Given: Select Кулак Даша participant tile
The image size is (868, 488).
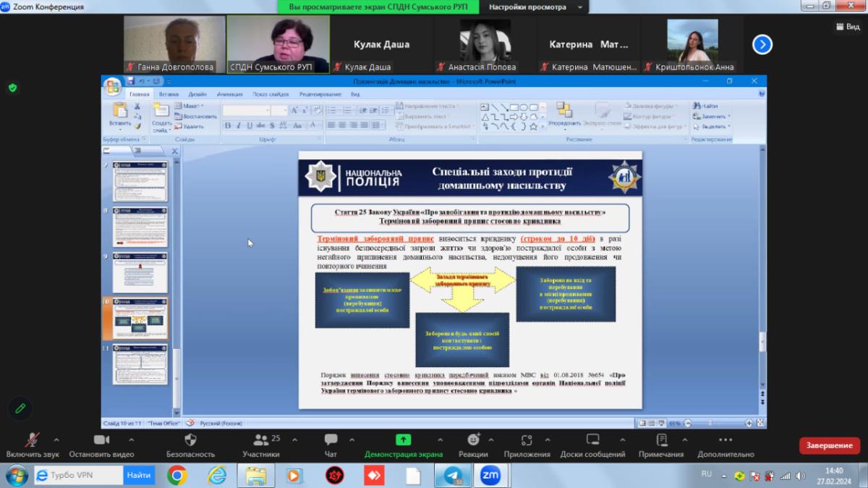Looking at the screenshot, I should [381, 45].
